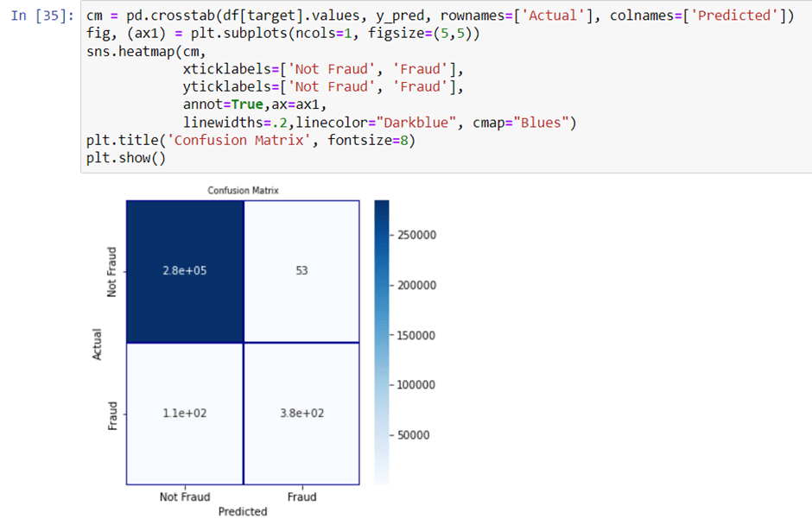Click the Not Fraud y-axis tick label

pos(111,272)
